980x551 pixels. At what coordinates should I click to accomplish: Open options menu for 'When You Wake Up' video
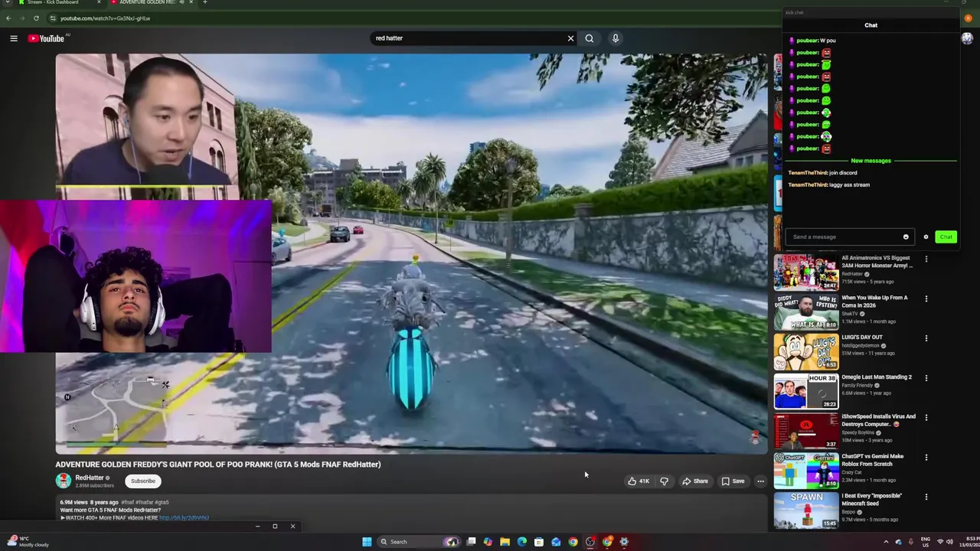(x=926, y=299)
